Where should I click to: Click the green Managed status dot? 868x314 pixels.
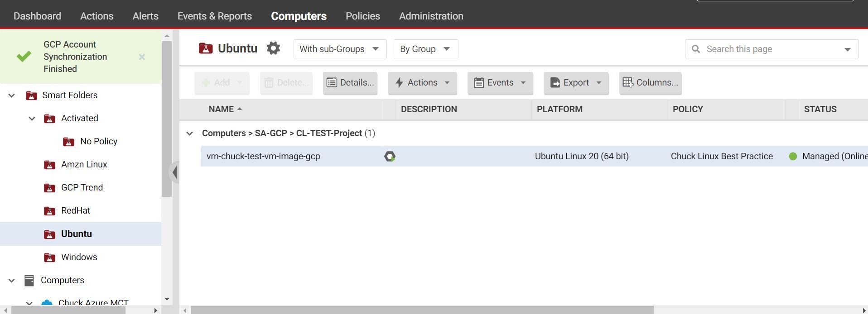click(793, 157)
